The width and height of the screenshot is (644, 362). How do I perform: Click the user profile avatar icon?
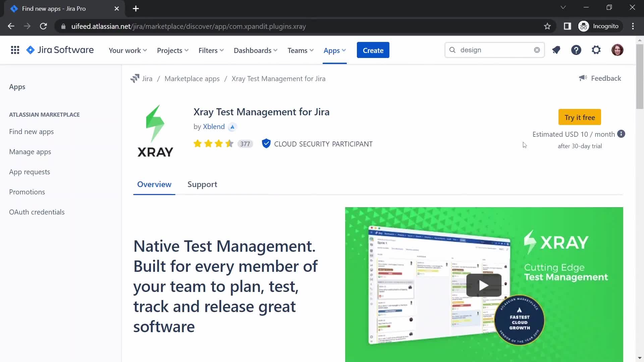tap(617, 50)
